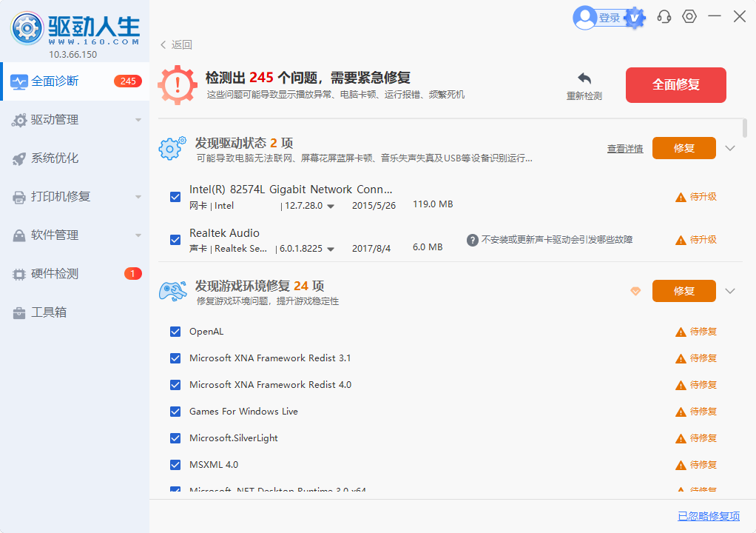
Task: Collapse the game environment section chevron
Action: pos(730,291)
